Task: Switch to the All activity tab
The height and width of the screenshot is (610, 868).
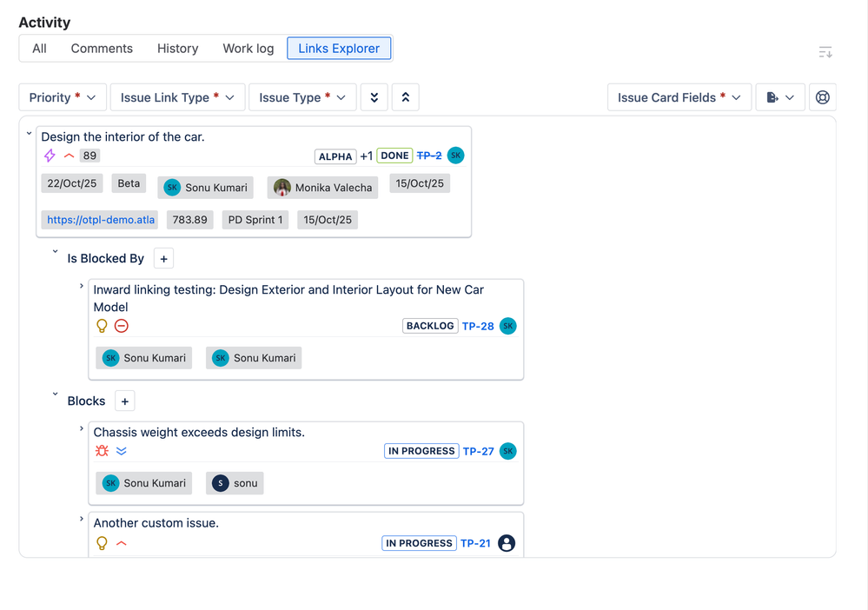Action: point(39,49)
